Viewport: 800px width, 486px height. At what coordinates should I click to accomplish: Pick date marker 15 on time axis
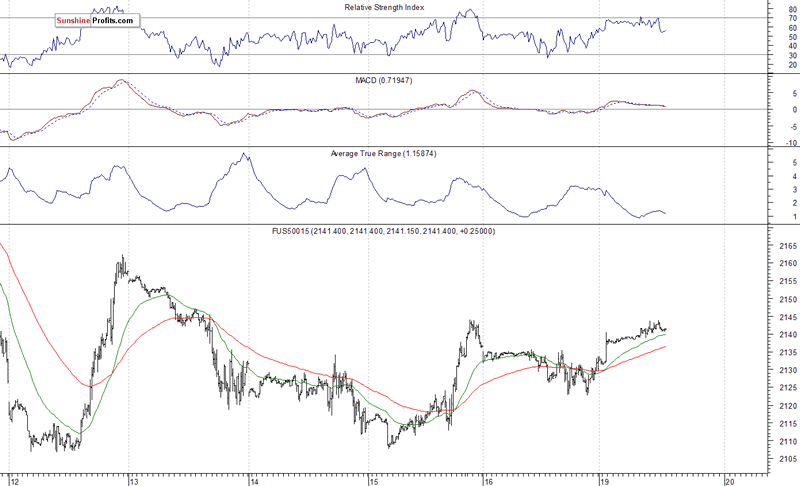(x=369, y=479)
